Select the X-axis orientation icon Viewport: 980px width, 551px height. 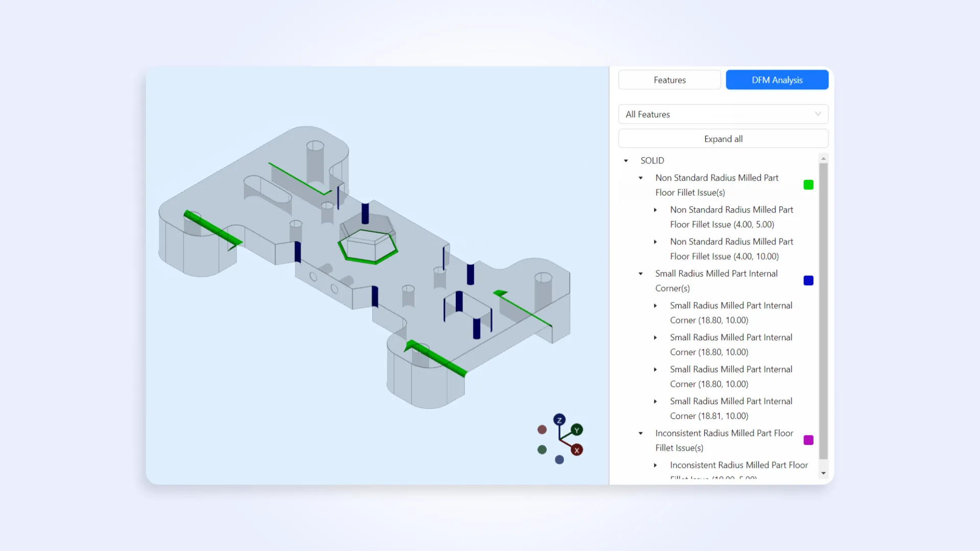576,449
